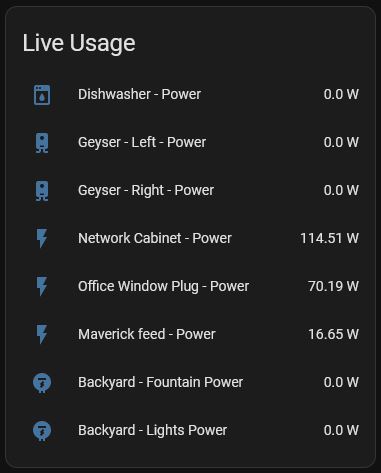Screen dimensions: 381x473
Task: Click the Network Cabinet lightning bolt icon
Action: (x=42, y=238)
